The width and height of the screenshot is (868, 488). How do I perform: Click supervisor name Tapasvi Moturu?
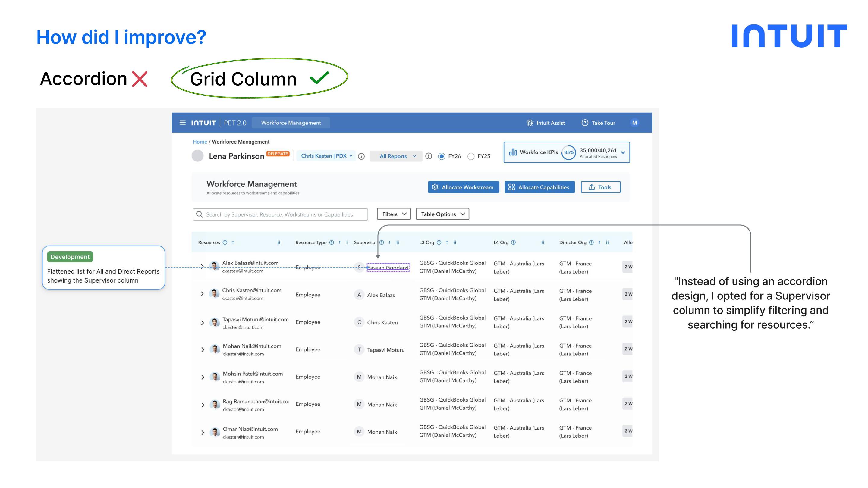(386, 350)
